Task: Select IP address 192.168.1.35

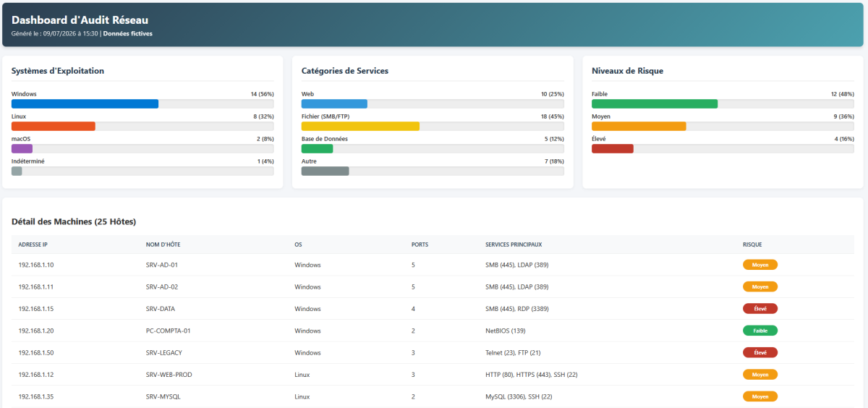Action: tap(36, 396)
